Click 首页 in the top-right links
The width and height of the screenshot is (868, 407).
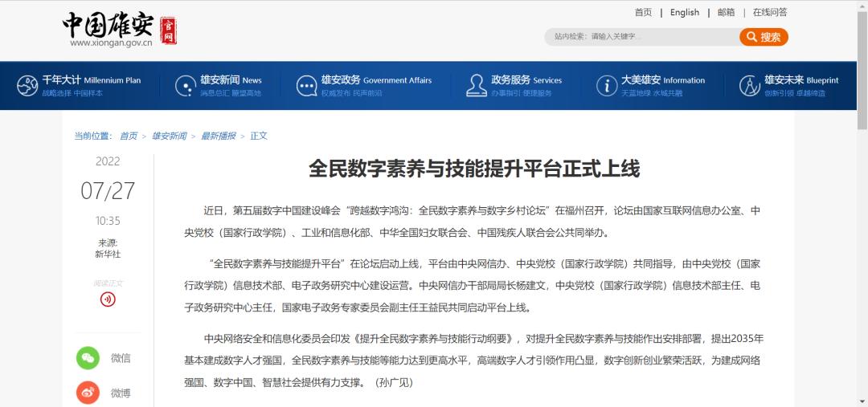point(643,12)
